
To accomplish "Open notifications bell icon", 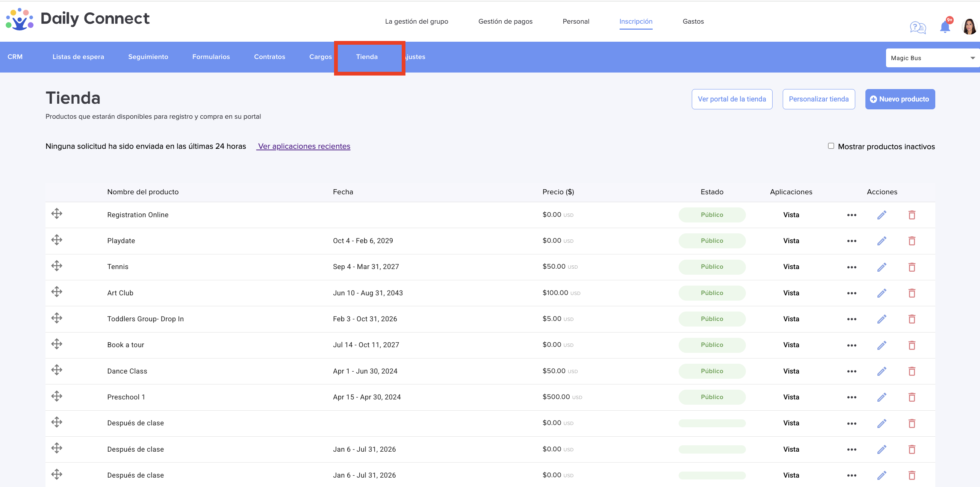I will tap(945, 27).
